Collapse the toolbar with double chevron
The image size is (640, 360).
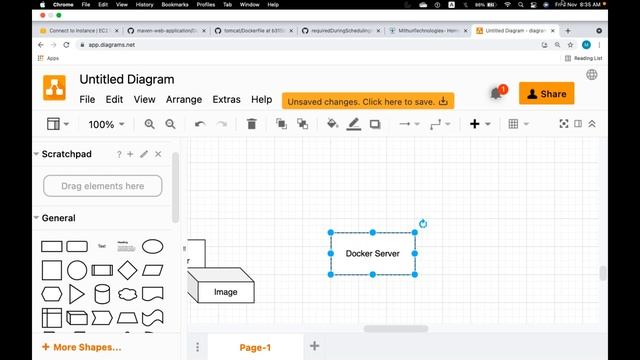[x=592, y=124]
